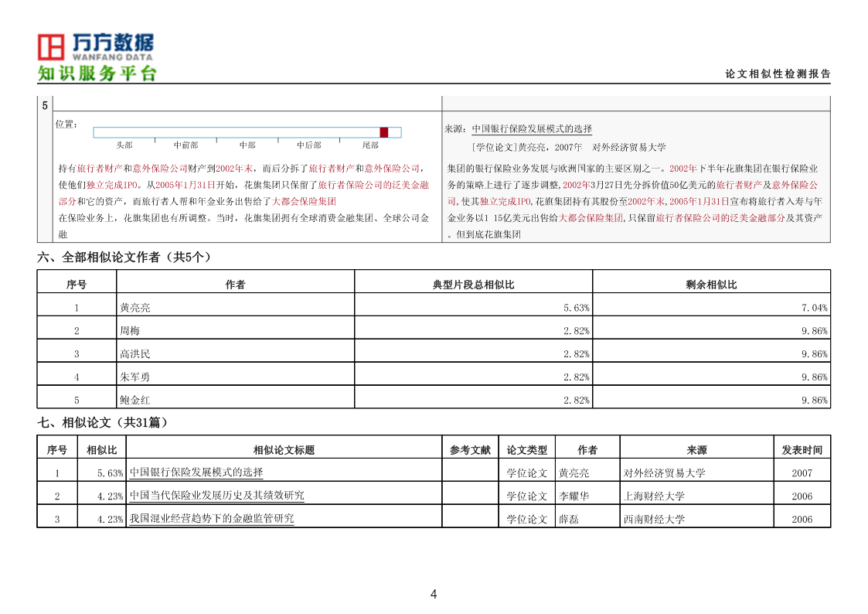Click 学位论文 type in the 李耀华 row

[527, 496]
